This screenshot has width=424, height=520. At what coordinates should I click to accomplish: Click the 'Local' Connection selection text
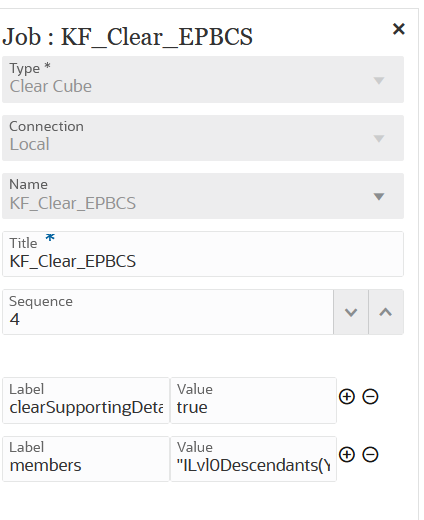pyautogui.click(x=30, y=144)
